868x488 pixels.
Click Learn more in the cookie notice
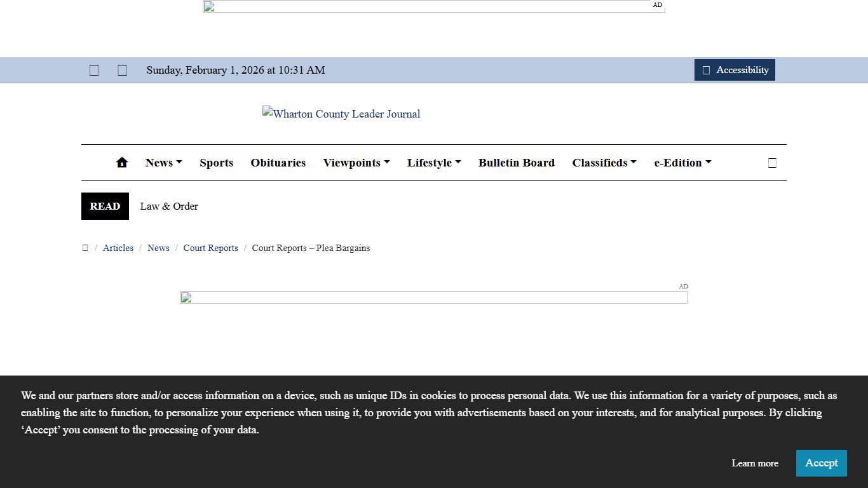754,463
